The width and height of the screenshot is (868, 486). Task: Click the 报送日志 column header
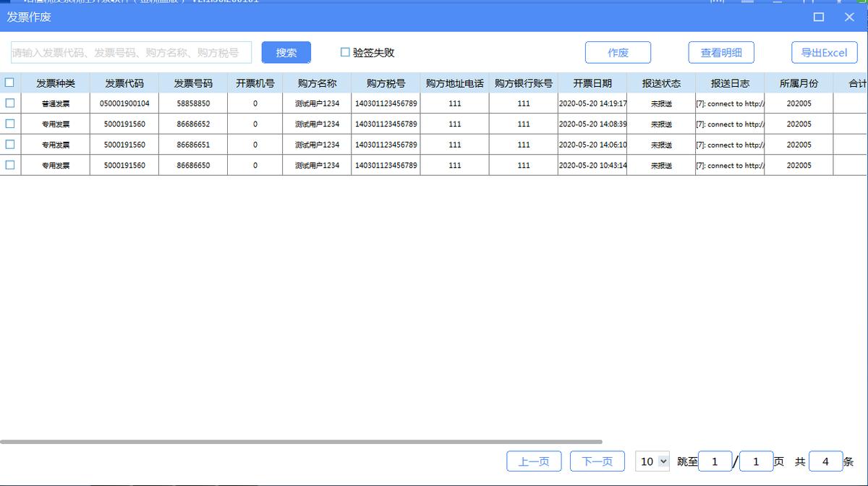pos(730,83)
